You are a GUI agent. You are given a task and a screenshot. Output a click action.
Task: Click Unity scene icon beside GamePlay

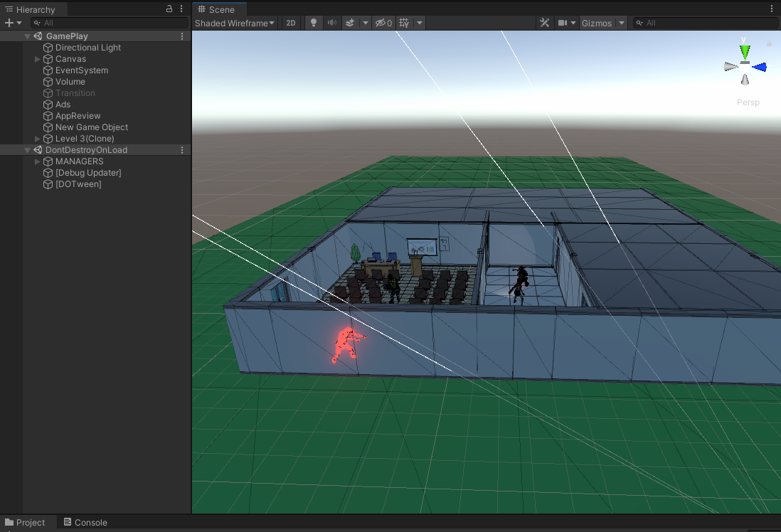coord(38,36)
